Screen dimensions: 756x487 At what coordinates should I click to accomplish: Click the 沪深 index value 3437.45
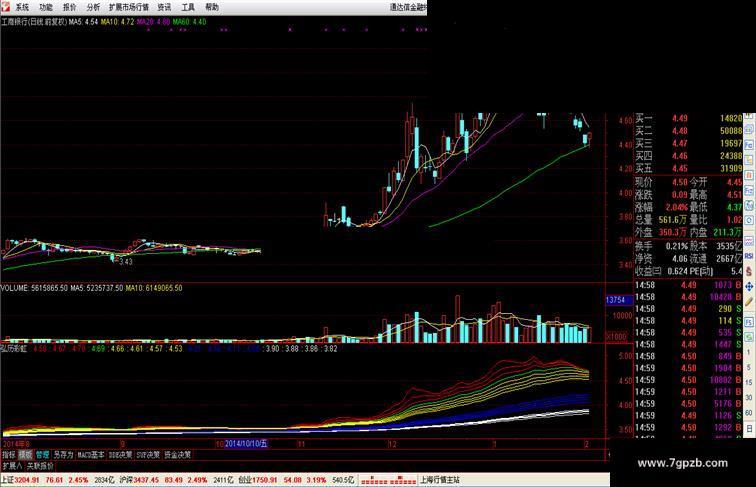(x=146, y=480)
